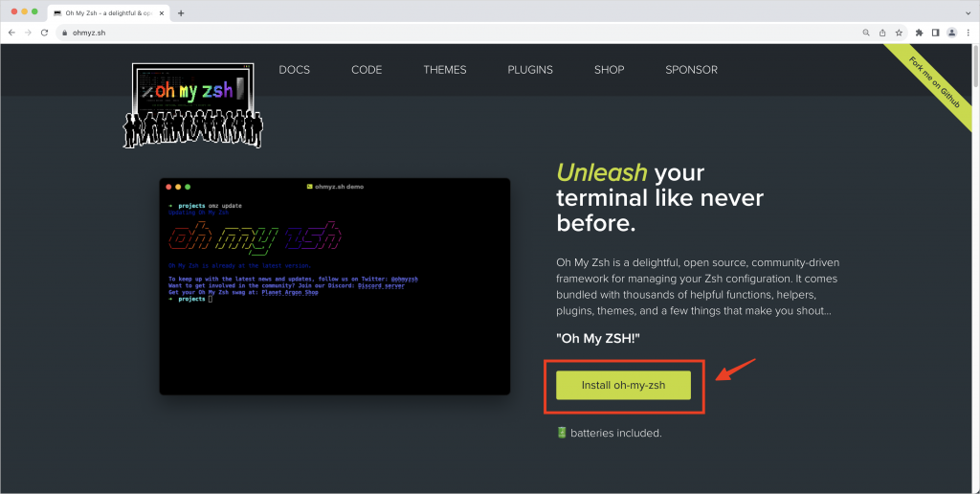This screenshot has height=494, width=980.
Task: Click the share page icon
Action: tap(882, 33)
